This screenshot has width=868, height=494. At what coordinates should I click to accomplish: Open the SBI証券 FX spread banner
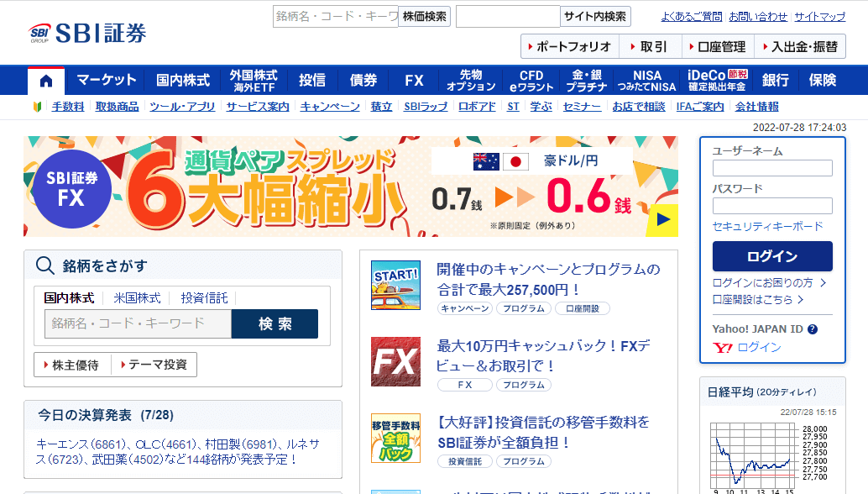pos(350,187)
